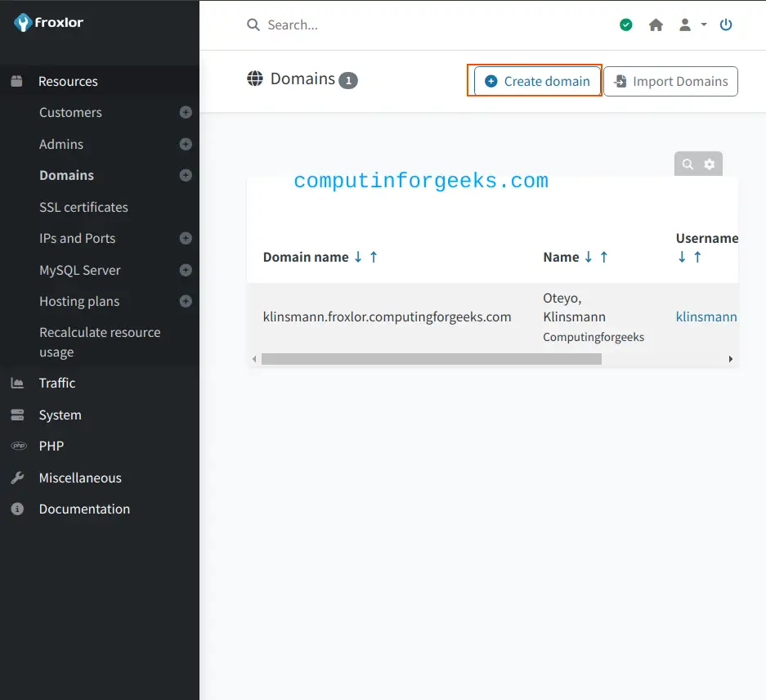Open table search via magnifier icon
The height and width of the screenshot is (700, 766).
point(688,164)
